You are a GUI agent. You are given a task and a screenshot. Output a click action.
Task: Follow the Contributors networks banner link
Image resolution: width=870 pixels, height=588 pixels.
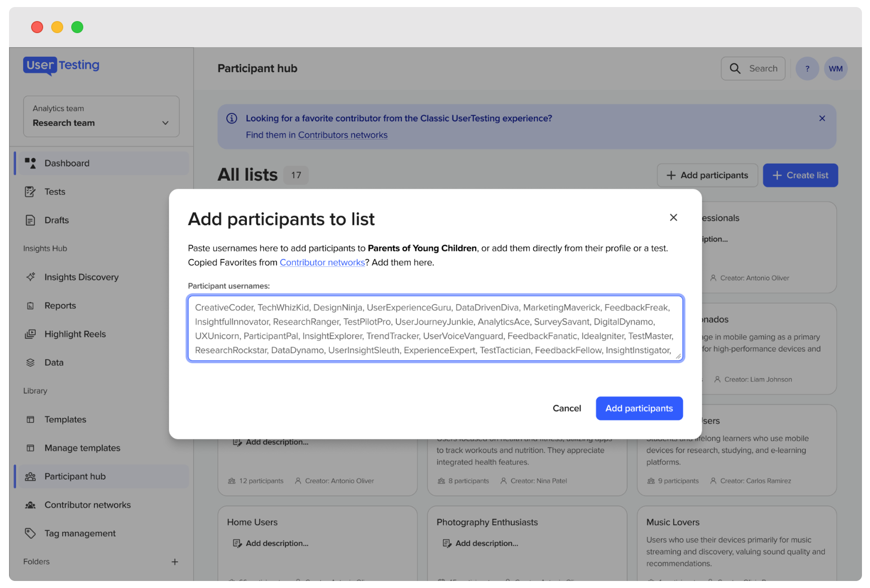[x=343, y=135]
